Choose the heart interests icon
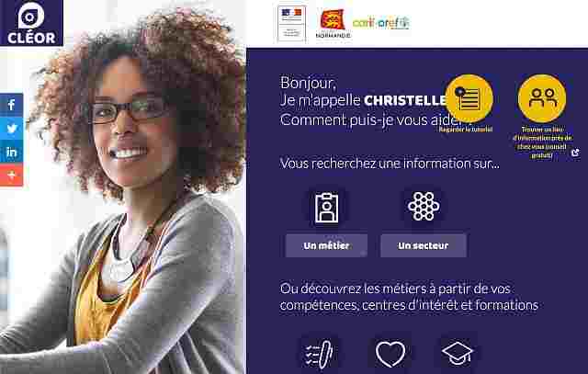This screenshot has height=374, width=588. click(390, 354)
